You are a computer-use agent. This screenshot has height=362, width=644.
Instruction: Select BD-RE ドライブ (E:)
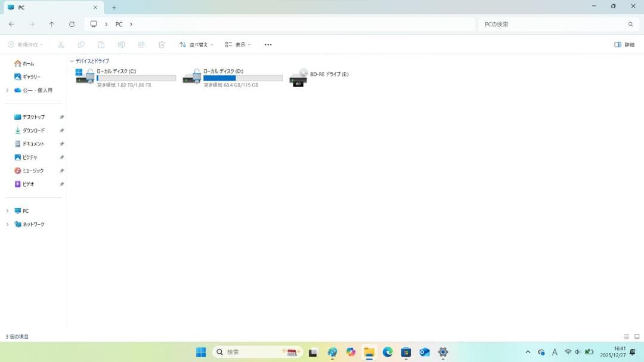click(320, 78)
